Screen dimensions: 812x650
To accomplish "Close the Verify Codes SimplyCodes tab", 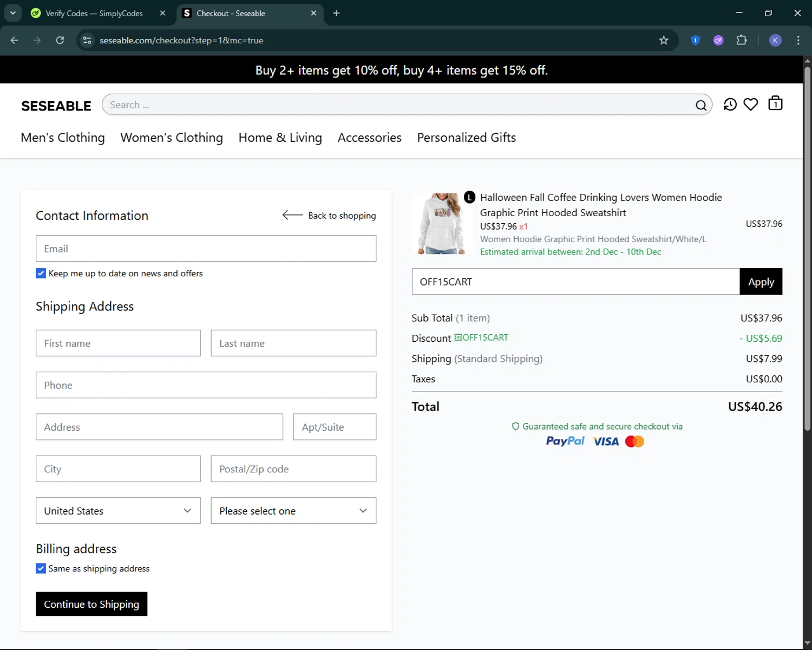I will (162, 13).
